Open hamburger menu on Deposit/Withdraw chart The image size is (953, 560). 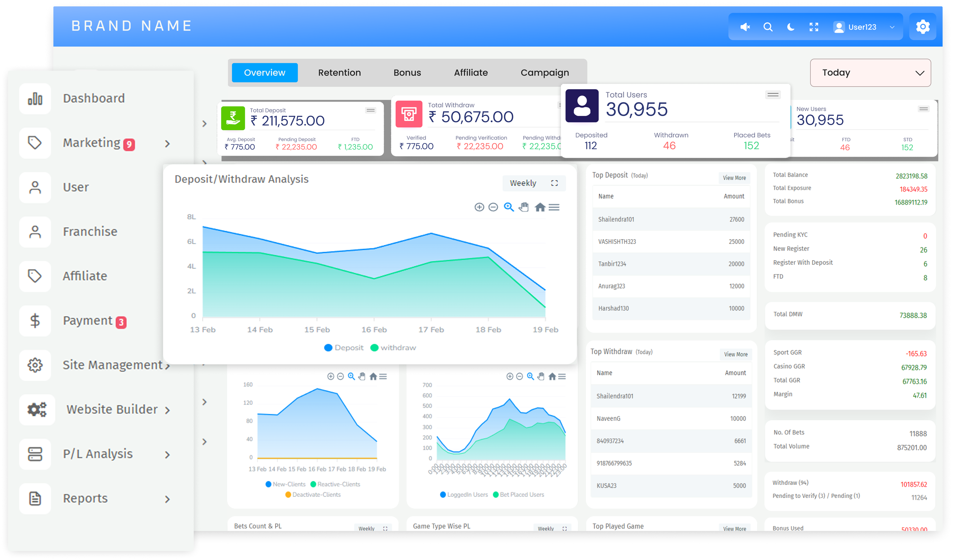tap(554, 207)
